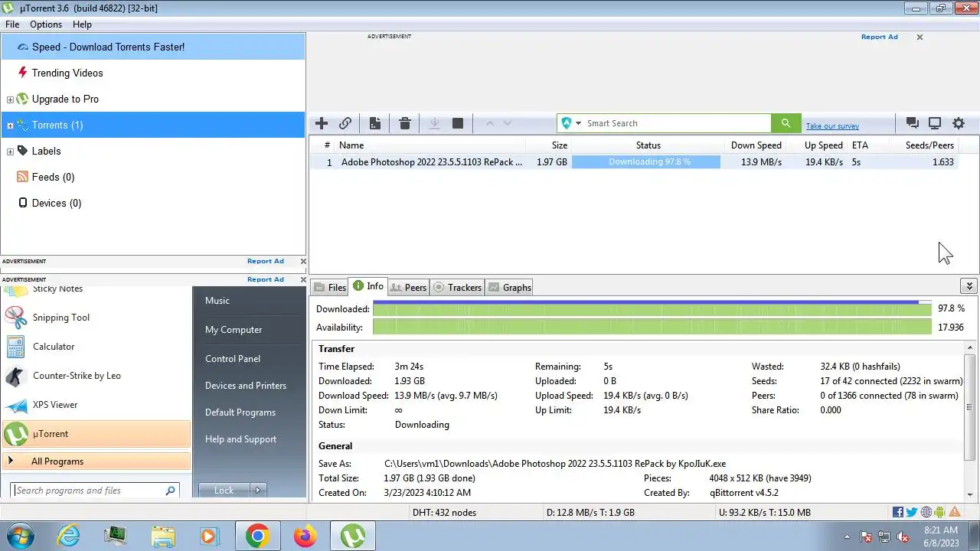Click the Twitter icon in status bar
The width and height of the screenshot is (980, 551).
(x=912, y=512)
